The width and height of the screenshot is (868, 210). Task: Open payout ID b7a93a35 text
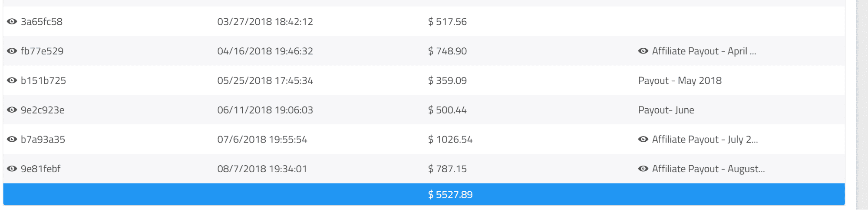point(43,140)
